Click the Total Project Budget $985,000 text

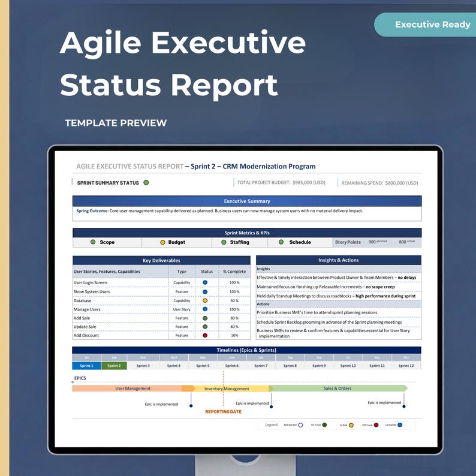point(281,182)
